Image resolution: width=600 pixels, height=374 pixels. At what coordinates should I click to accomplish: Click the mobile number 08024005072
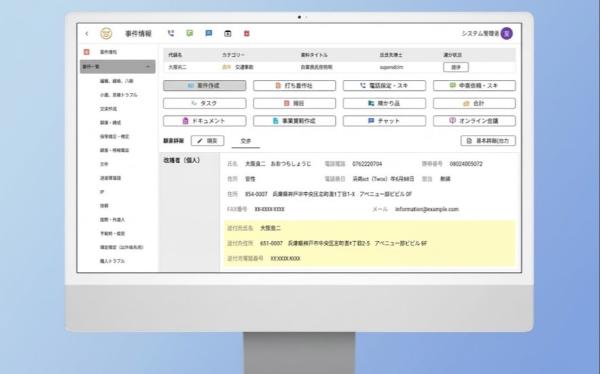(466, 164)
